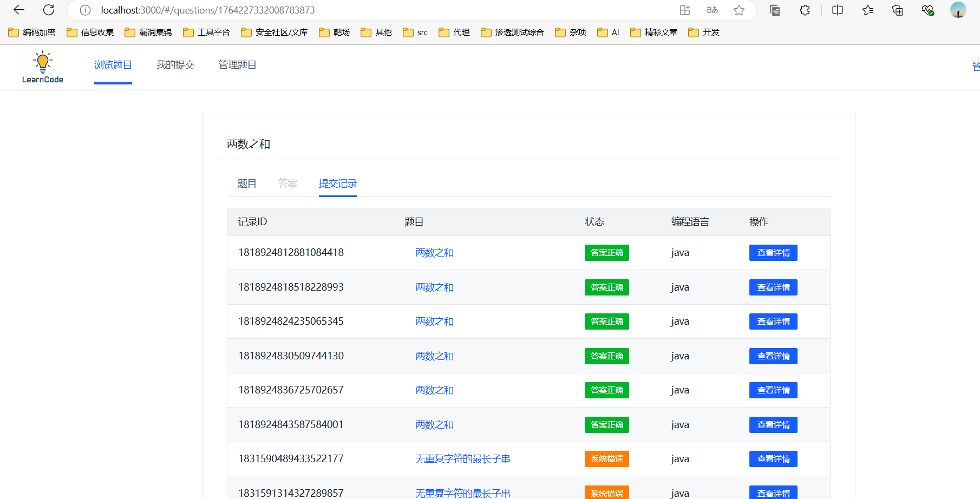The height and width of the screenshot is (499, 980).
Task: Open 两数之和 link in row 1818924812881084418
Action: (x=435, y=253)
